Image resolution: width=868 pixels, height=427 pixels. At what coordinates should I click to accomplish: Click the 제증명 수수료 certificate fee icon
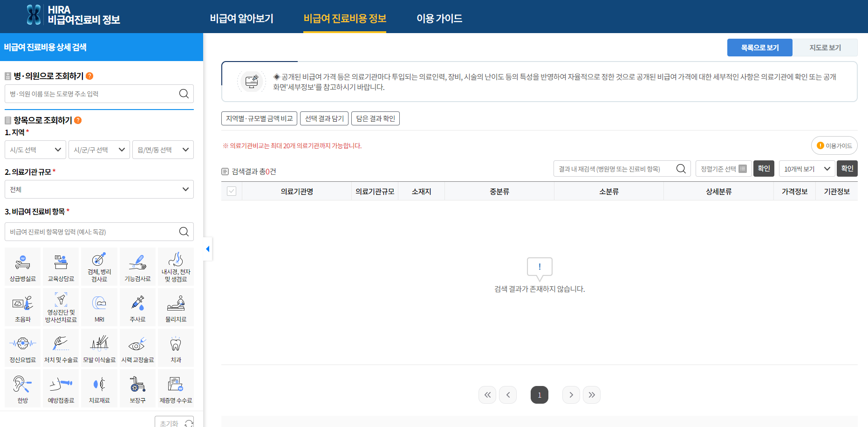click(x=176, y=388)
